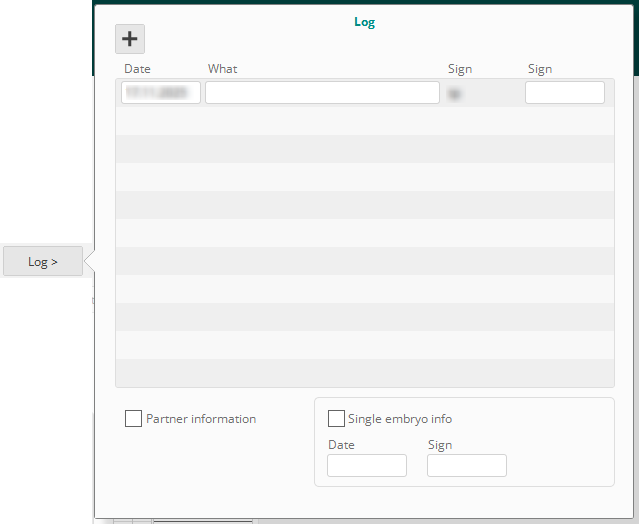Viewport: 639px width, 524px height.
Task: Click the Date column header of log table
Action: point(137,69)
